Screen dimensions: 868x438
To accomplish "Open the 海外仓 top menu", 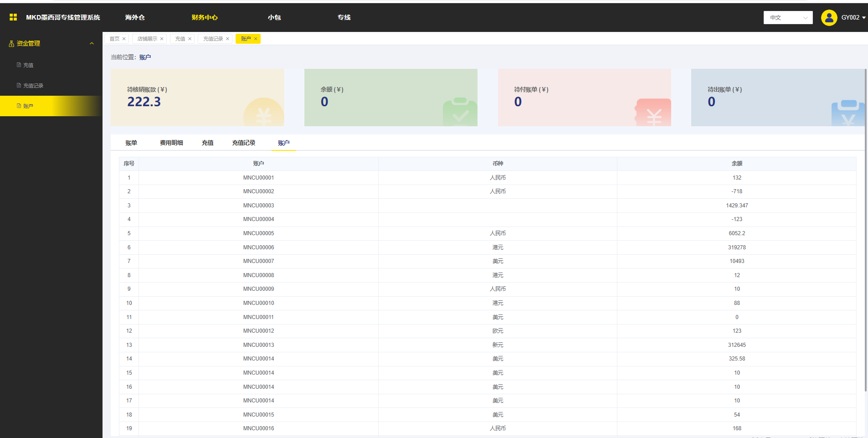I will pos(135,17).
